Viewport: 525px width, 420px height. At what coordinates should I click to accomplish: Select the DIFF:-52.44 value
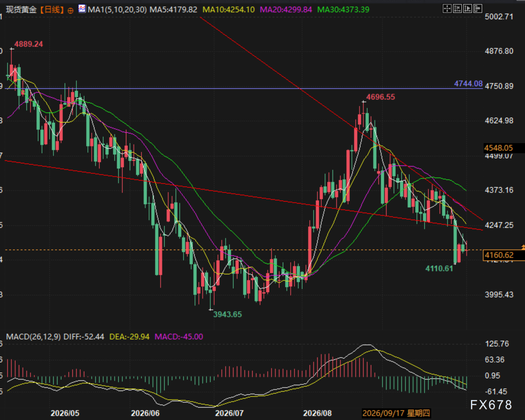pos(84,337)
